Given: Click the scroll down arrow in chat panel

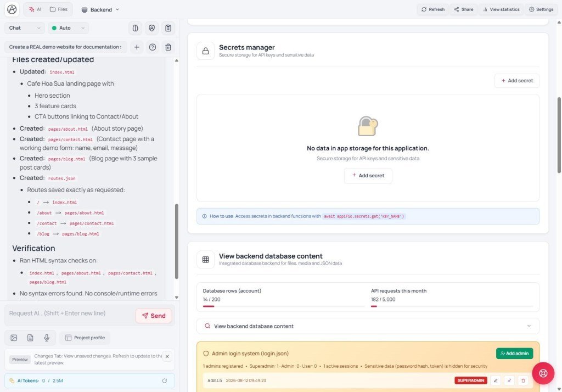Looking at the screenshot, I should [176, 298].
